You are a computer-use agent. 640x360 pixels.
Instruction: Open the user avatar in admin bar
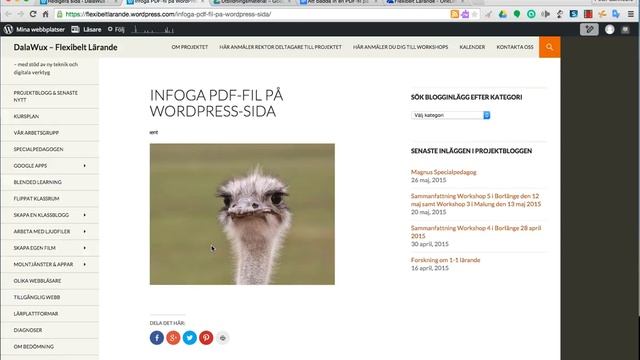click(609, 29)
